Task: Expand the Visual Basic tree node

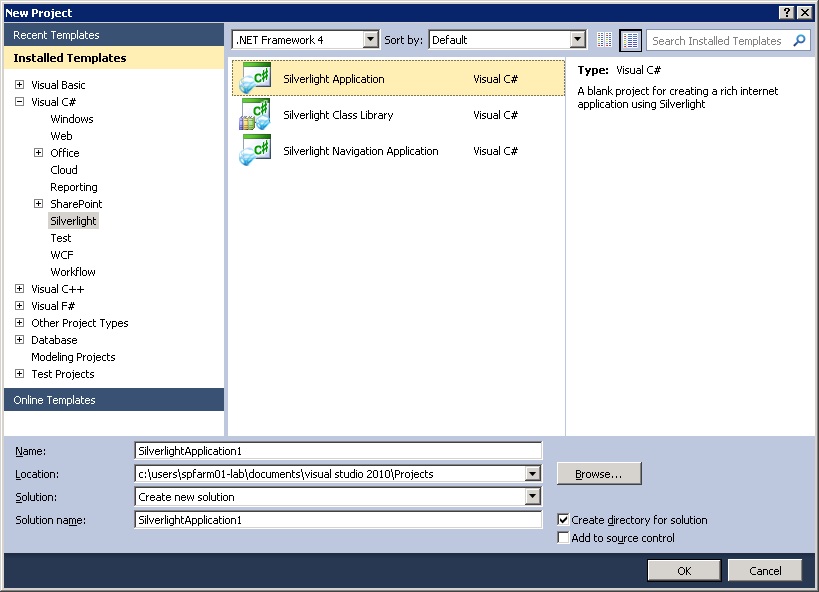Action: (x=19, y=85)
